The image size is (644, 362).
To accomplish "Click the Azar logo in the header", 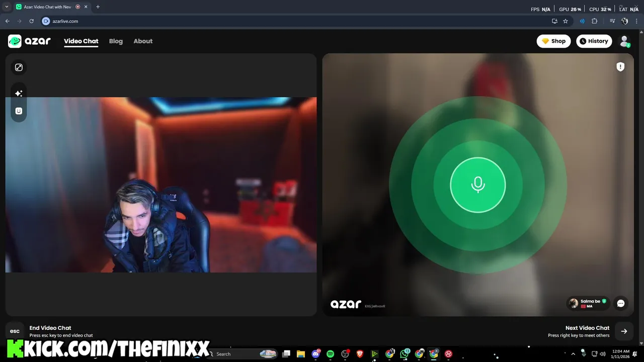I will [29, 41].
